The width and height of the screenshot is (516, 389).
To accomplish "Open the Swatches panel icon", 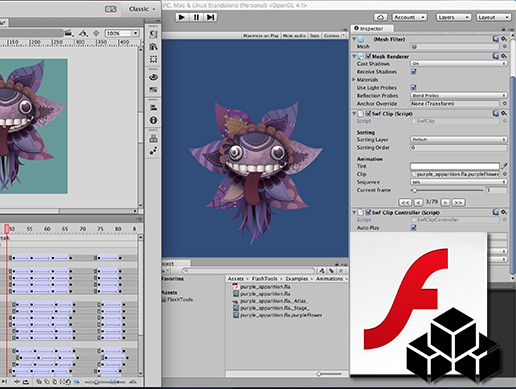I will point(153,90).
